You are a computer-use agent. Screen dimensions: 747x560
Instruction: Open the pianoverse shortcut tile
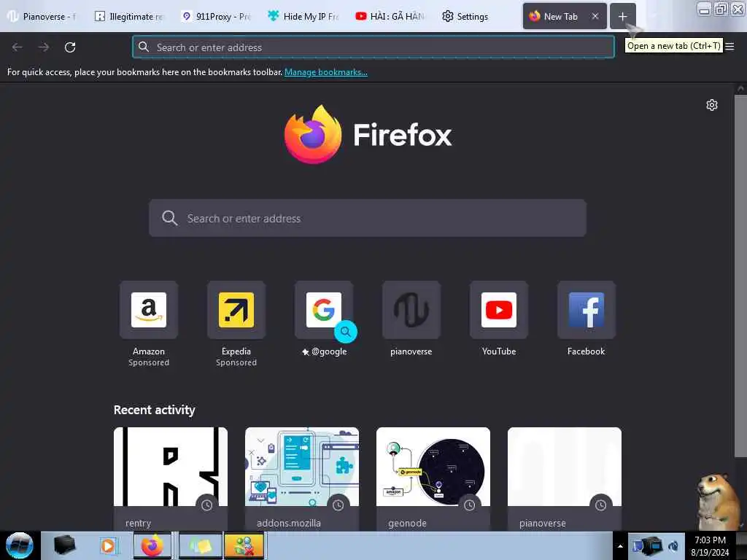[x=411, y=310]
